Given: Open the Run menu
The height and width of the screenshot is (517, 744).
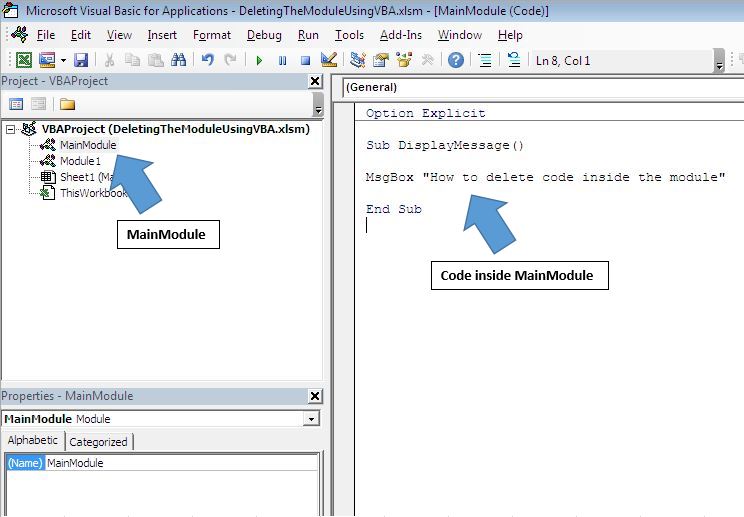Looking at the screenshot, I should 308,35.
